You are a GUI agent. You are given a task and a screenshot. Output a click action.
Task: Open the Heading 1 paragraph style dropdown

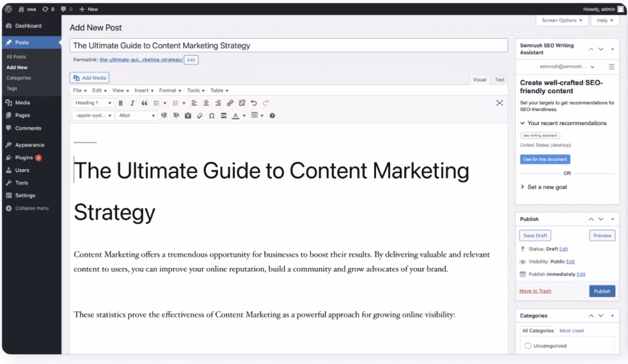click(92, 103)
